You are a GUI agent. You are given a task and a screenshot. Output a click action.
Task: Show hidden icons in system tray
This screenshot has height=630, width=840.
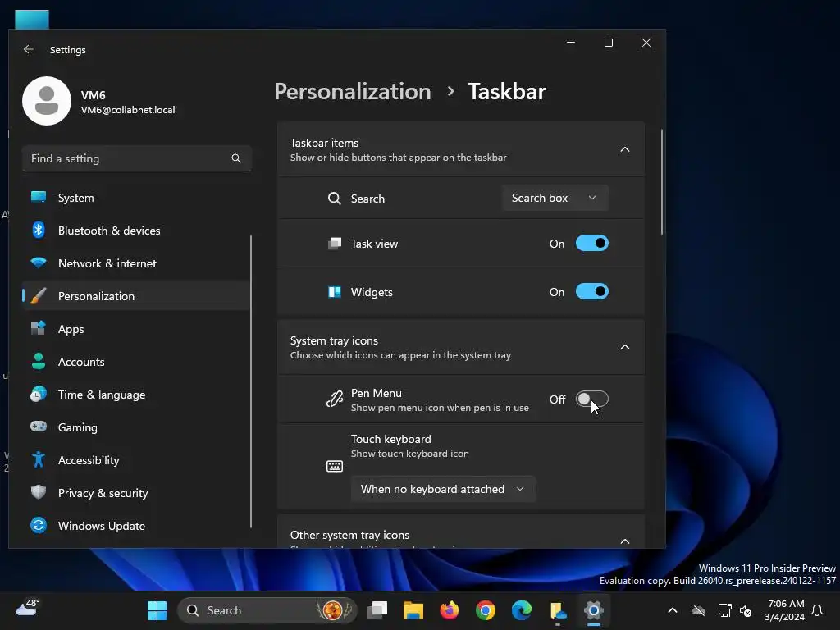pos(673,610)
